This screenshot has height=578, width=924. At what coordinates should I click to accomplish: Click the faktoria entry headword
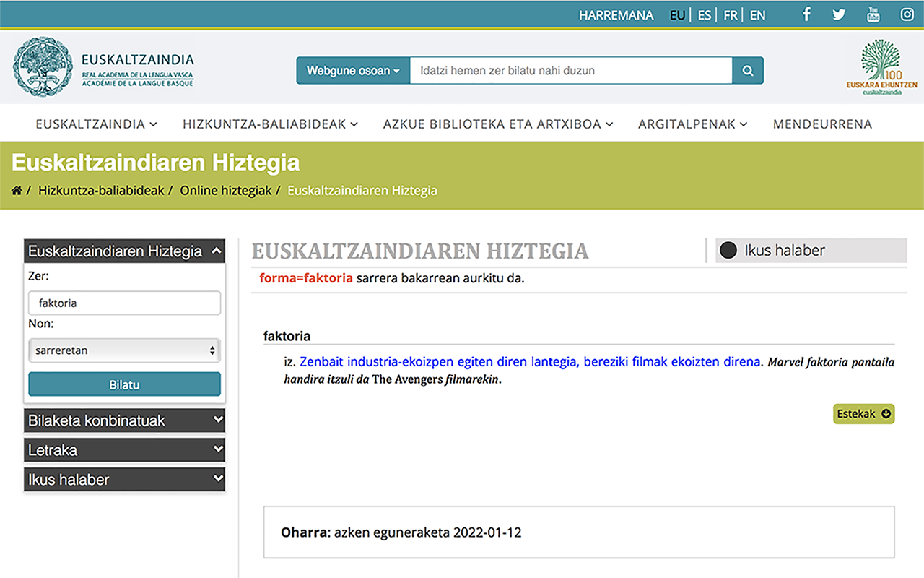[287, 336]
